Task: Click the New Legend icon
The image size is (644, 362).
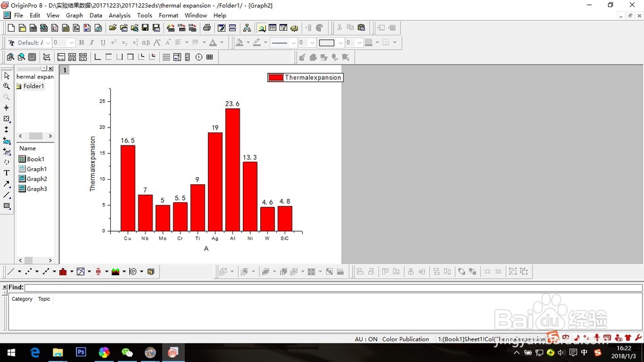Action: point(177,57)
